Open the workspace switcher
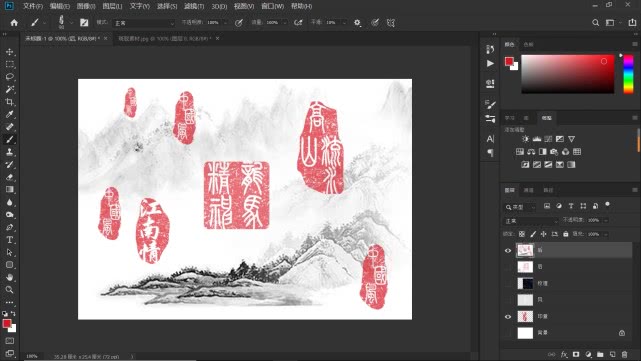The image size is (641, 361). tap(610, 23)
